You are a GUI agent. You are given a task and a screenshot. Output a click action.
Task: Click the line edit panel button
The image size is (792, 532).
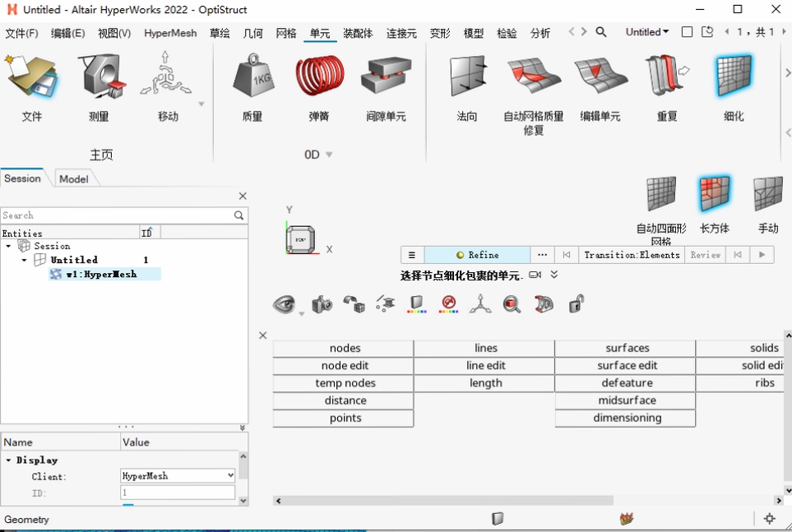tap(484, 365)
